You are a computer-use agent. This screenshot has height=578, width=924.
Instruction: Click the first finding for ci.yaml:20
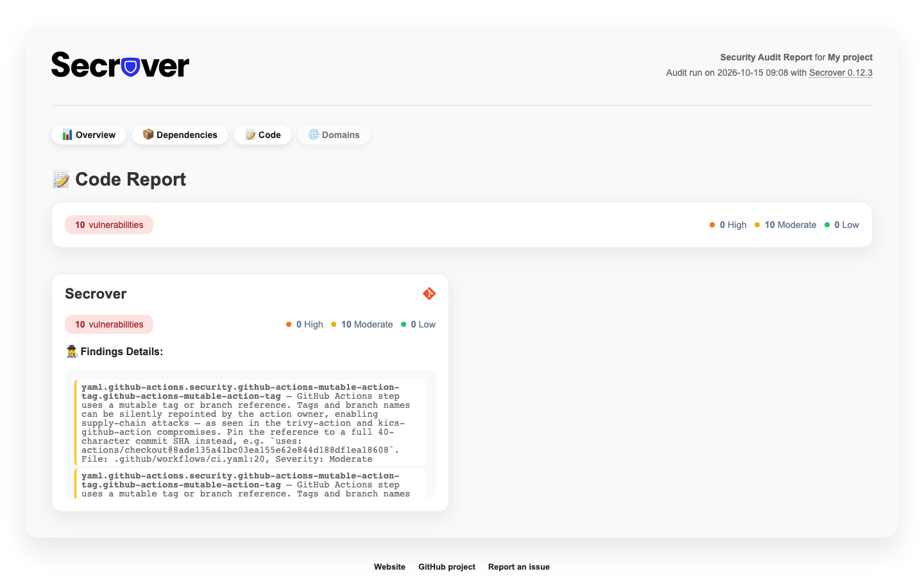(250, 423)
